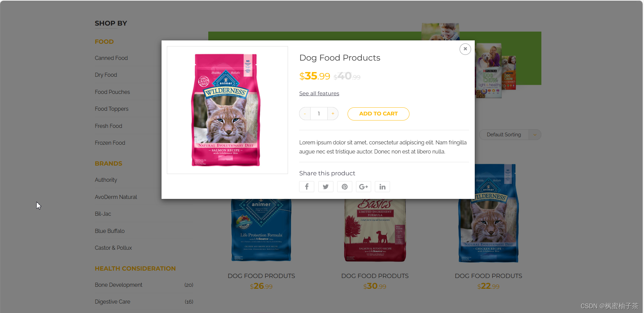Screen dimensions: 644x313
Task: Select Fresh Food category
Action: [108, 126]
